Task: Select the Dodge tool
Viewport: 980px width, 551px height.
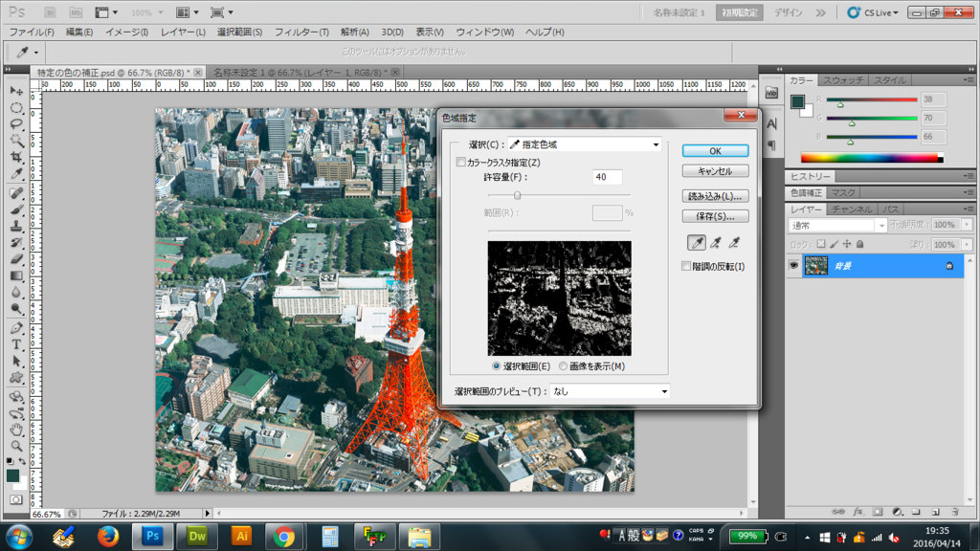Action: click(x=16, y=309)
